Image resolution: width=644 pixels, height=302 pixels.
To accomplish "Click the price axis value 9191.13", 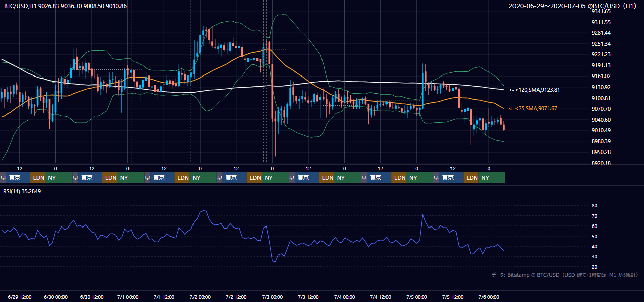I will tap(601, 65).
